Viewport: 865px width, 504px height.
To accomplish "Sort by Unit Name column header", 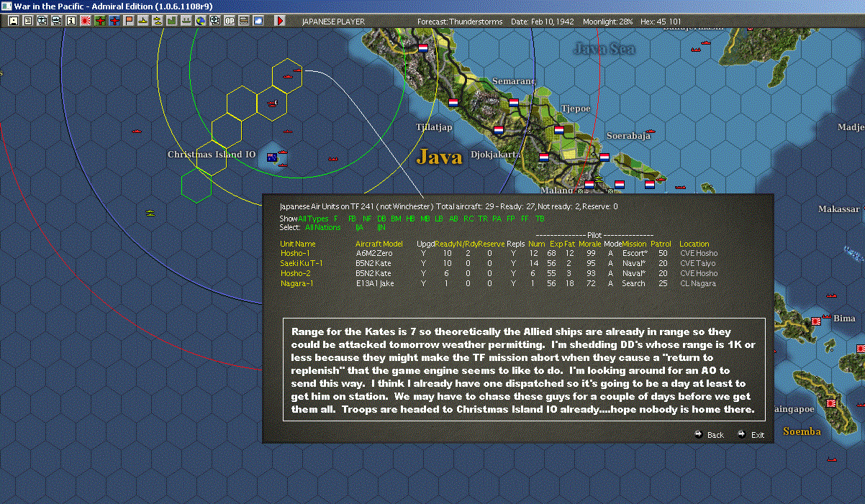I will [298, 244].
